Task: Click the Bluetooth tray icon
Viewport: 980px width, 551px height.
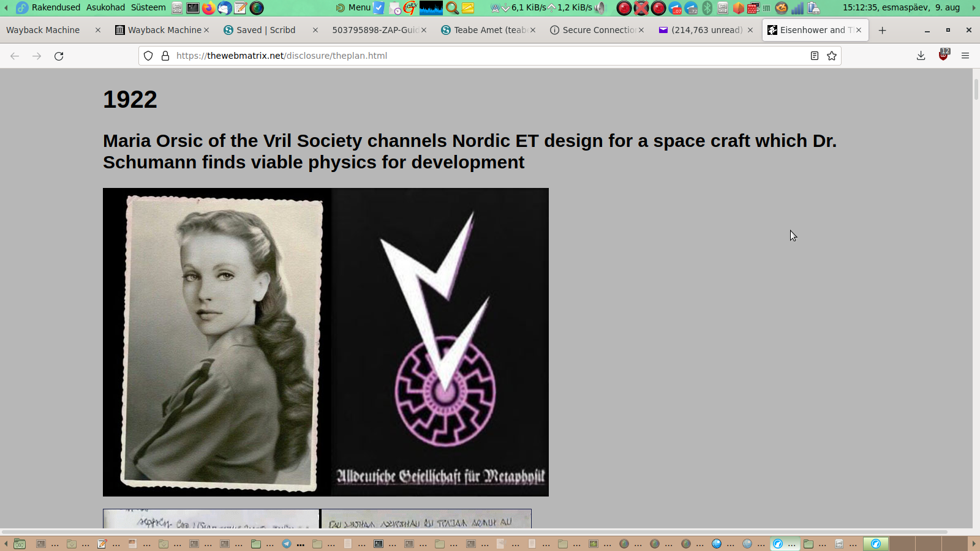Action: pyautogui.click(x=707, y=8)
